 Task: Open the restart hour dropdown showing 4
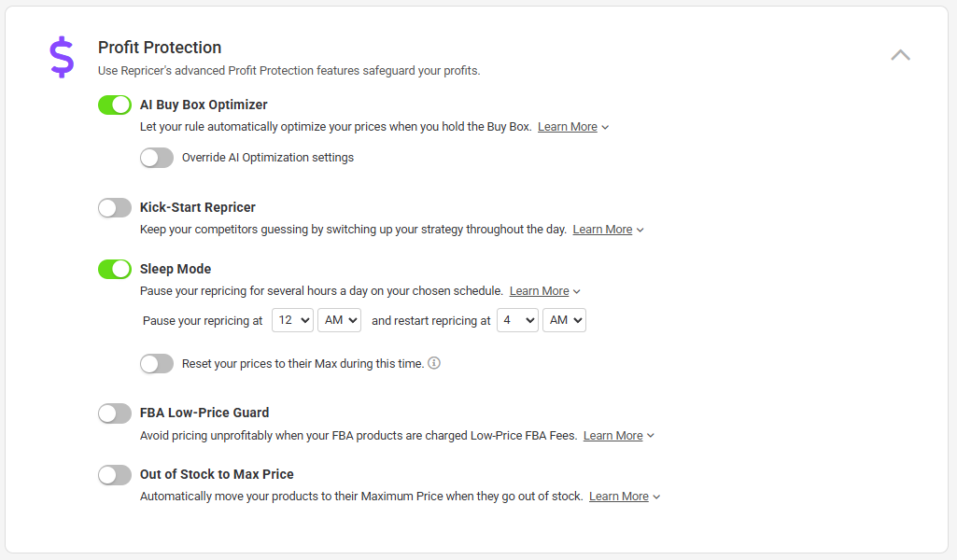(x=517, y=320)
